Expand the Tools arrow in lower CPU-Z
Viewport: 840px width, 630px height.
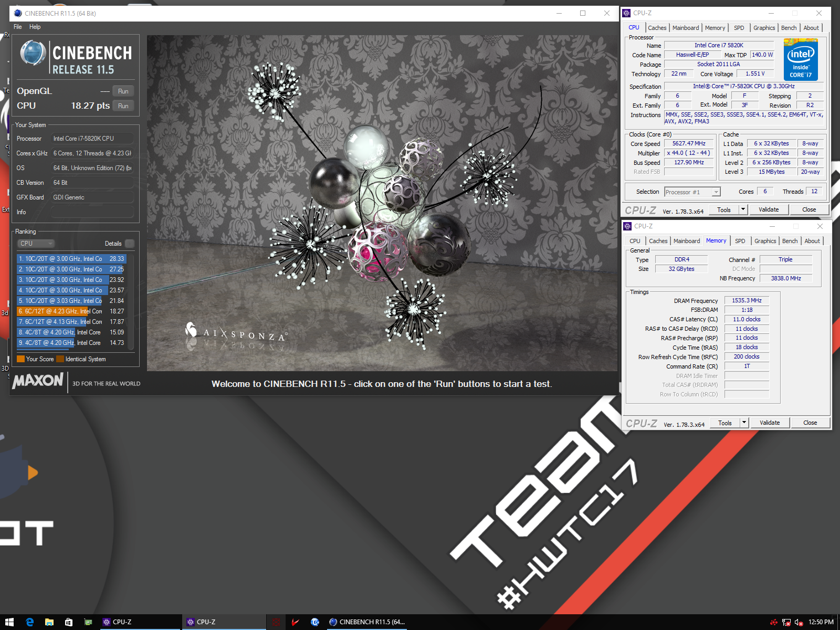coord(744,423)
